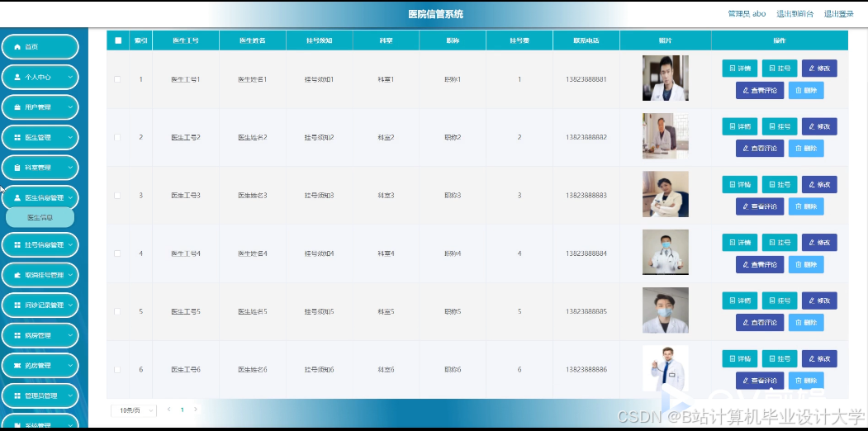868x431 pixels.
Task: Click cell 职称6
Action: tap(453, 370)
